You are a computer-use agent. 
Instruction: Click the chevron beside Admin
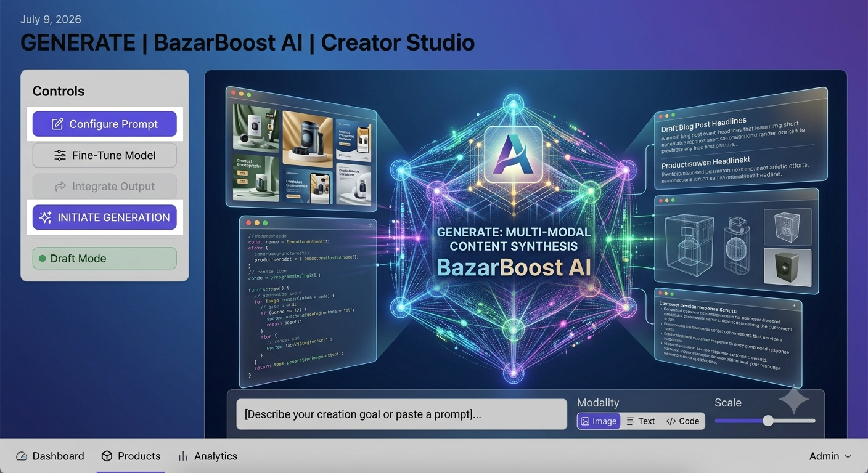click(848, 456)
